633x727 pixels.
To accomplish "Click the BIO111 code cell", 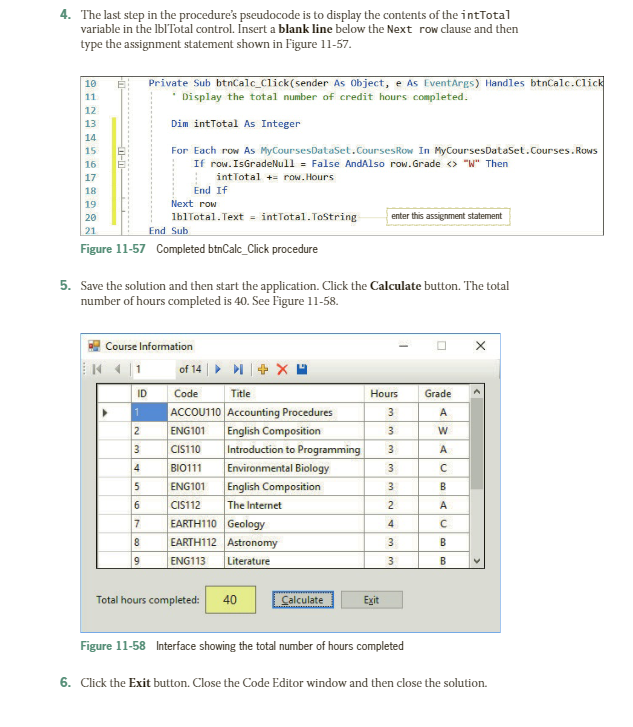I will click(196, 468).
